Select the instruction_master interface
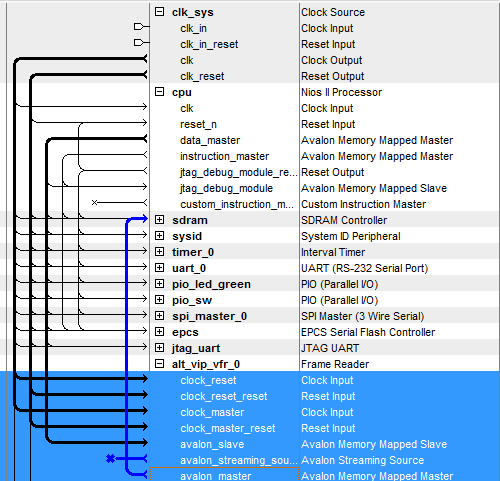The image size is (500, 481). [224, 156]
